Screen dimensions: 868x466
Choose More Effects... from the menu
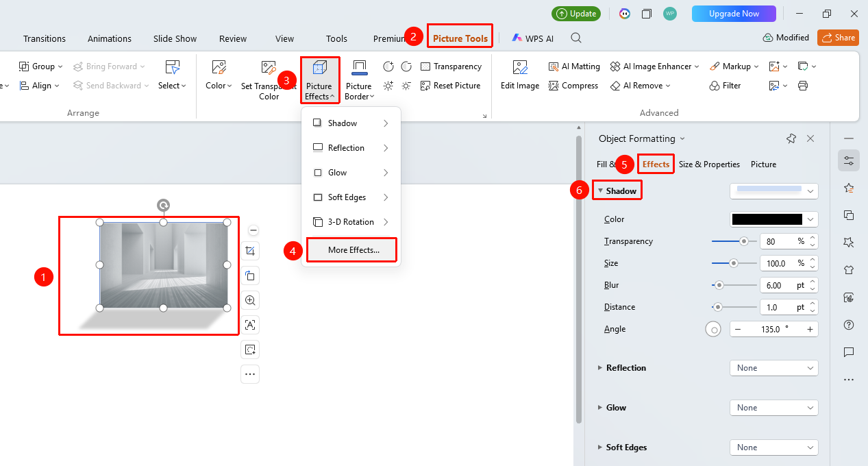pos(354,250)
